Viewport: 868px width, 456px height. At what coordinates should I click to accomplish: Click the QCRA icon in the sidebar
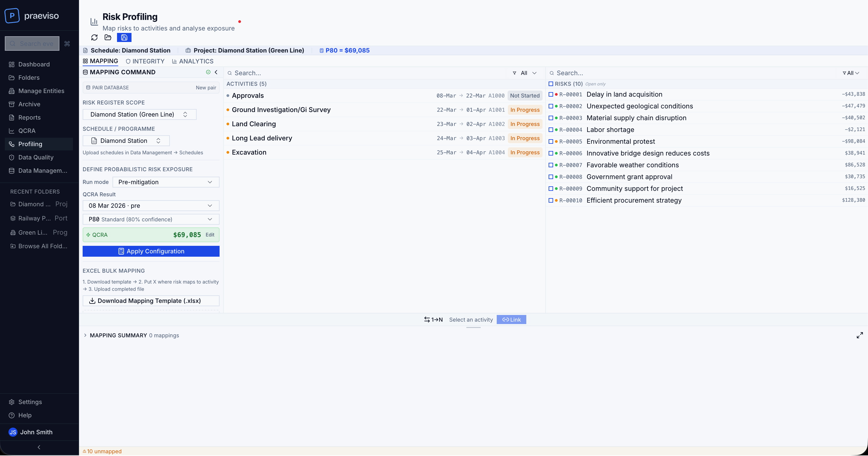[11, 130]
